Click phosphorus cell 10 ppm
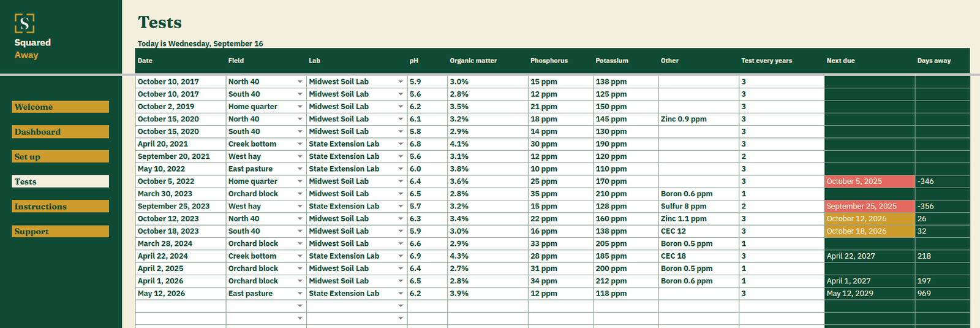 pyautogui.click(x=560, y=169)
